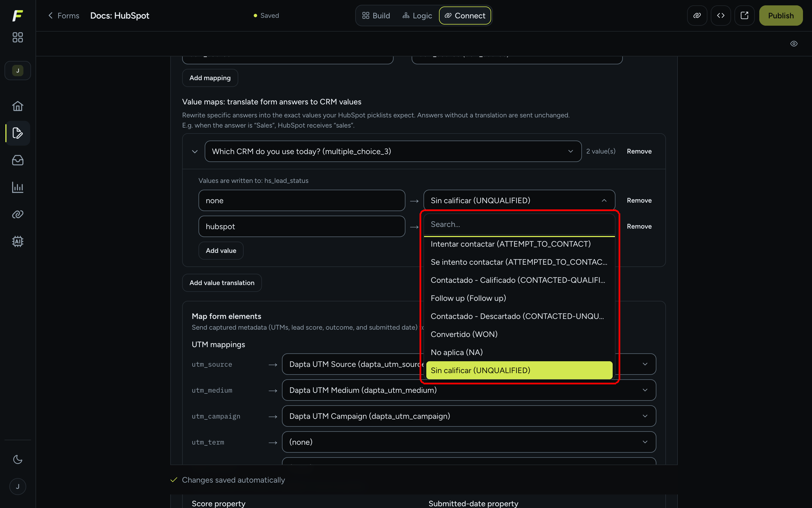Click the Add mapping button

[210, 78]
